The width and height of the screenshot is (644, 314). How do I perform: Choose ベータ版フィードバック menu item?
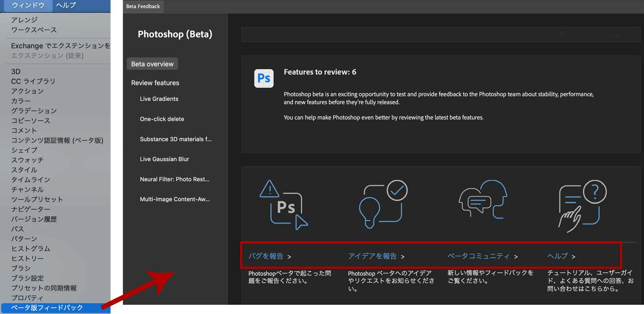point(56,308)
